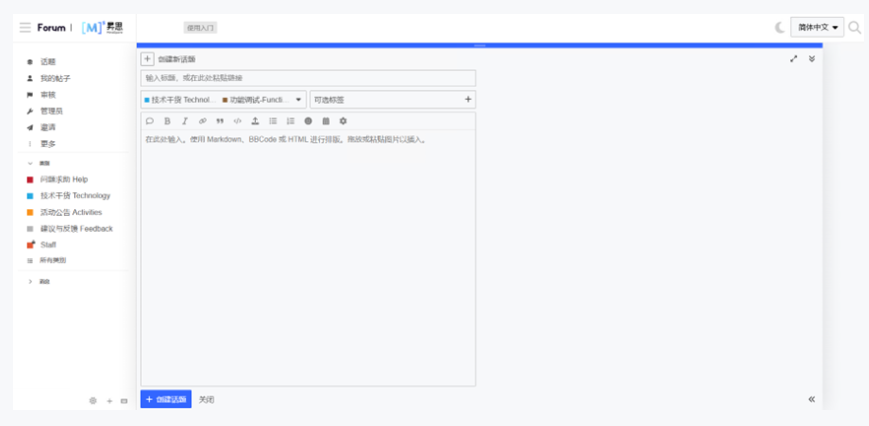Click the topic title input field
Screen dimensions: 869x426
[308, 78]
